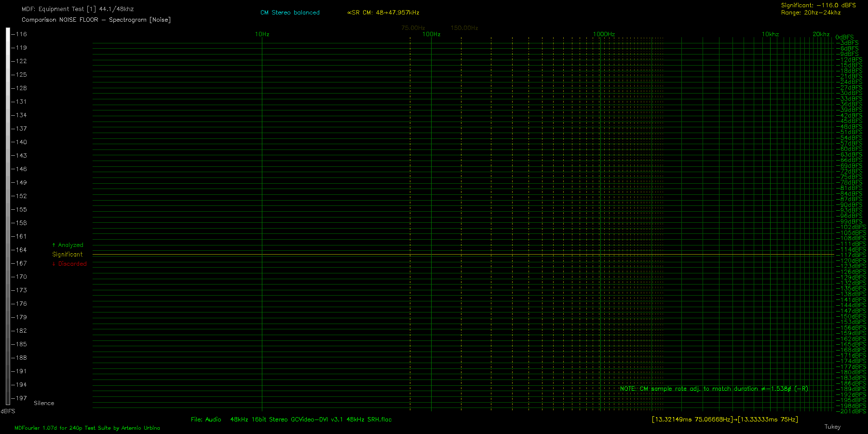The height and width of the screenshot is (434, 868).
Task: Click the '-173' value on the left scale
Action: (19, 290)
